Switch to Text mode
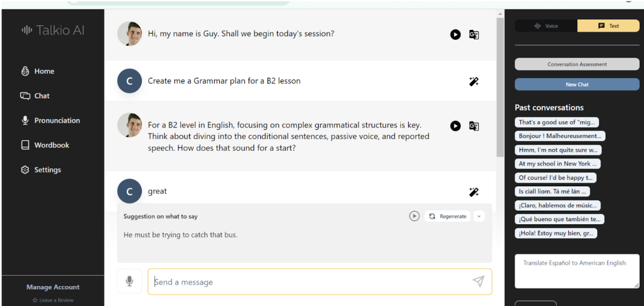This screenshot has width=644, height=306. (x=609, y=26)
